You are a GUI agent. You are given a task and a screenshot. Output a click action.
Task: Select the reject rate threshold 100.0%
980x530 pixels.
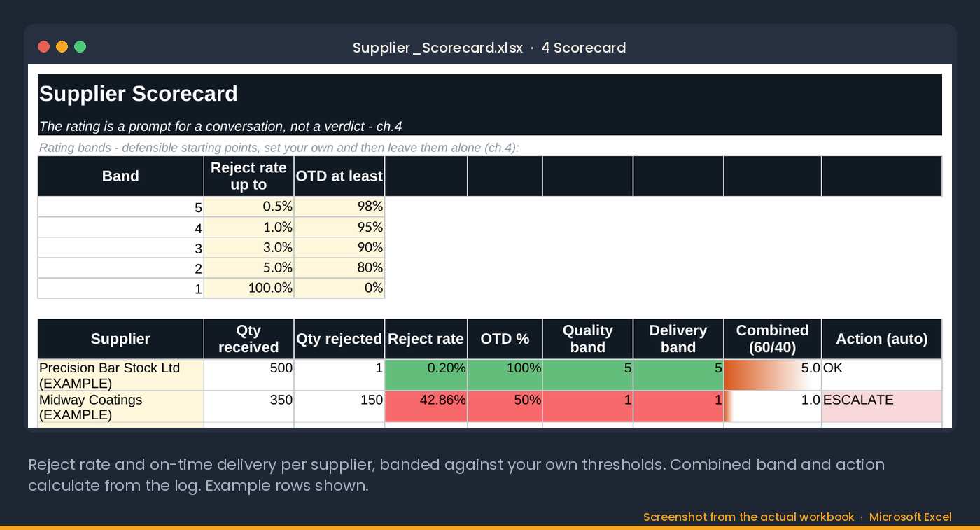point(248,288)
